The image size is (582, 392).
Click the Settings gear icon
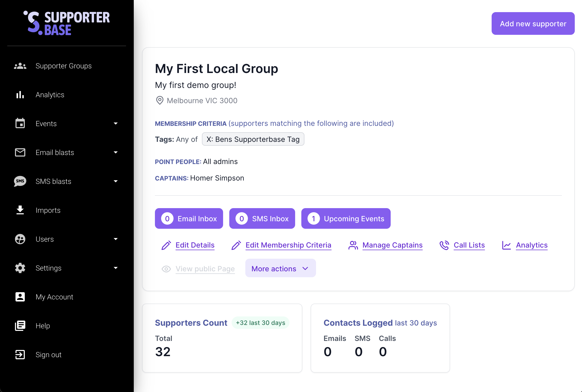pyautogui.click(x=20, y=268)
